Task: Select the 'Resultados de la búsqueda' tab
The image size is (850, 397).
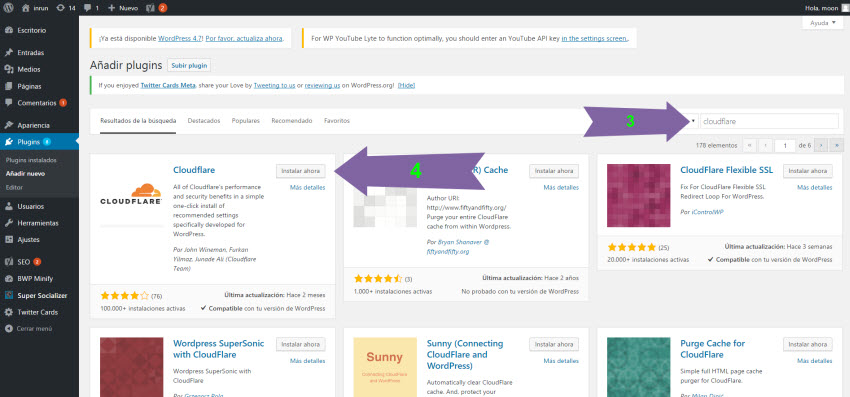Action: click(x=138, y=121)
